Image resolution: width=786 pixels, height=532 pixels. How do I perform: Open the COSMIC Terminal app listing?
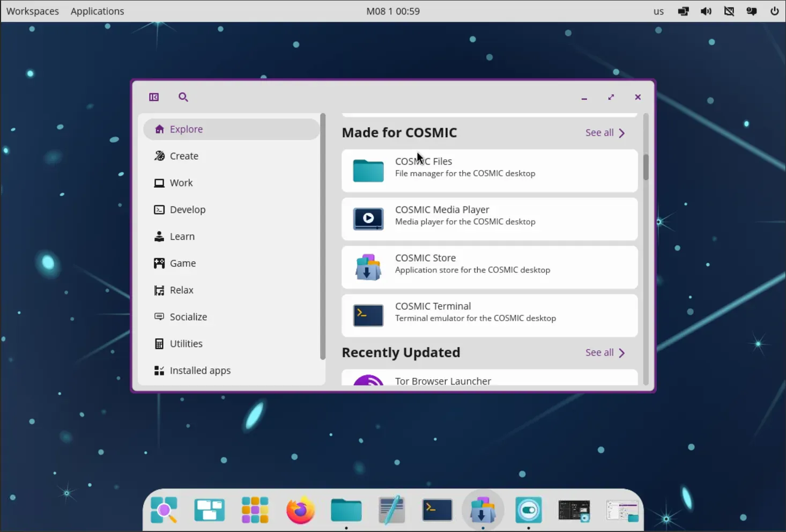click(489, 315)
